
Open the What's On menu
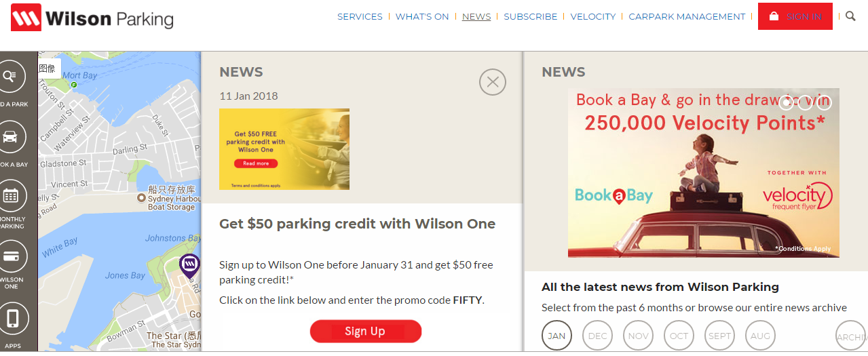pyautogui.click(x=422, y=16)
